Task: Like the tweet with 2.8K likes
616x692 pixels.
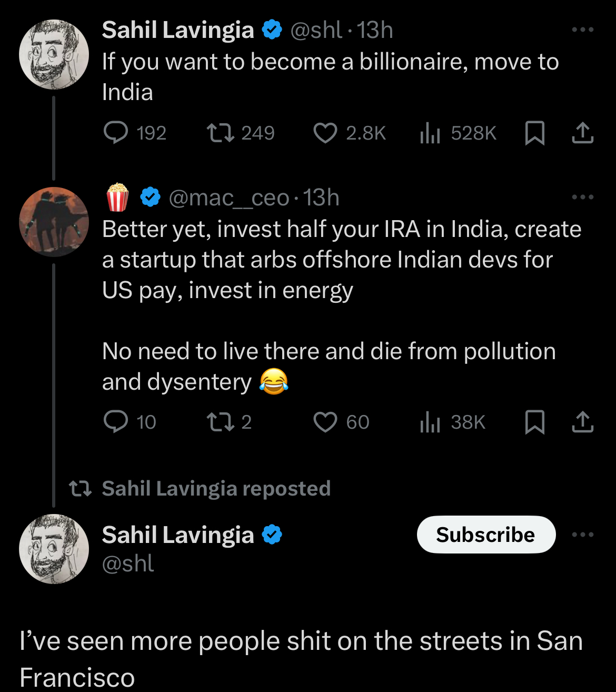Action: 325,133
